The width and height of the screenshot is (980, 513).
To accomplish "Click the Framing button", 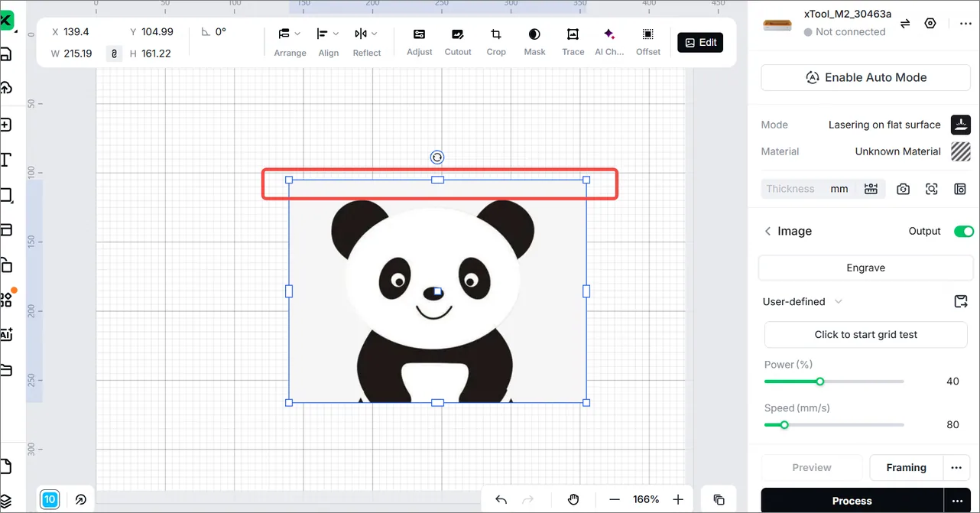I will click(x=906, y=467).
